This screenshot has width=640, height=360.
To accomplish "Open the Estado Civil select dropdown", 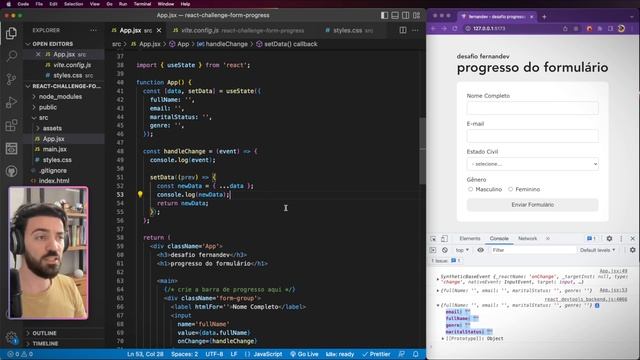I will pyautogui.click(x=533, y=164).
